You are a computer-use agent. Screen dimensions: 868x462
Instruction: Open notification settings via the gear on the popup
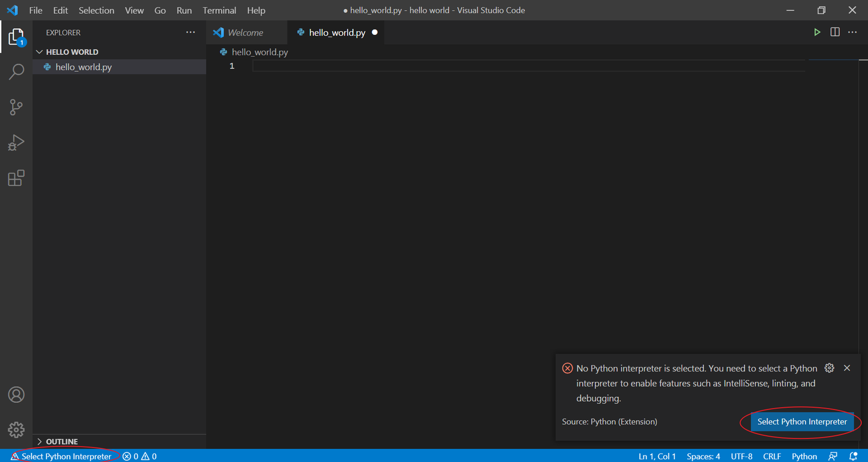click(x=829, y=367)
